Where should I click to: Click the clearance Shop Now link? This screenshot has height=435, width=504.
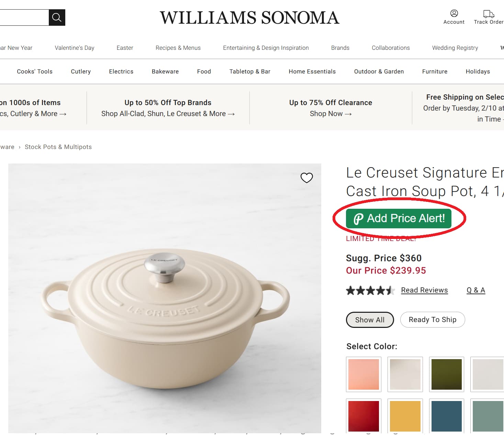point(331,114)
